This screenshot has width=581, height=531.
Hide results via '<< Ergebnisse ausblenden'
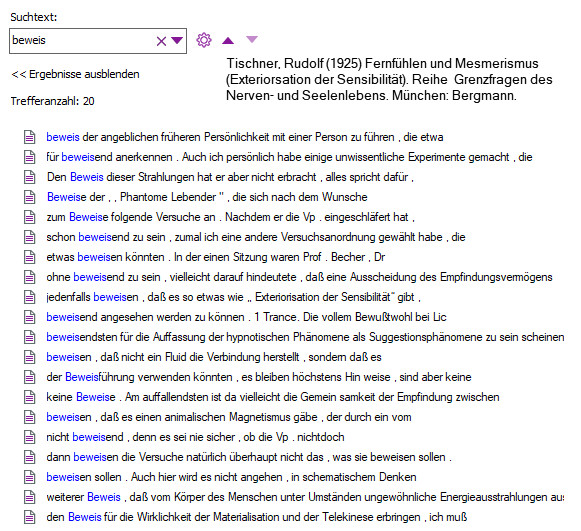[75, 74]
